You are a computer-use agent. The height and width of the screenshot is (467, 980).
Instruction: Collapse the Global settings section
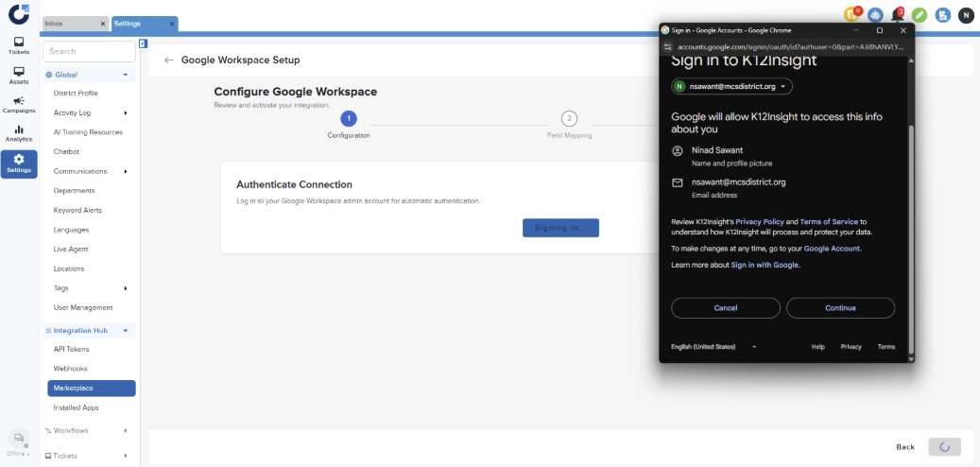[126, 74]
